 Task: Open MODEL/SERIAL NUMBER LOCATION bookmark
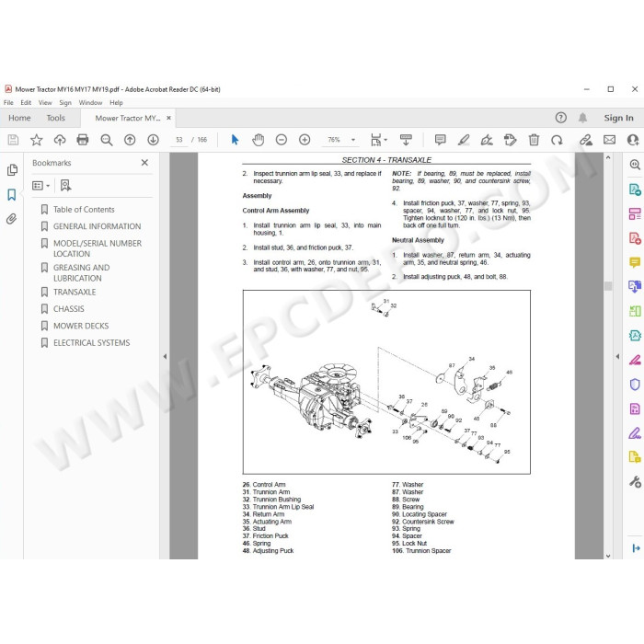tap(98, 248)
